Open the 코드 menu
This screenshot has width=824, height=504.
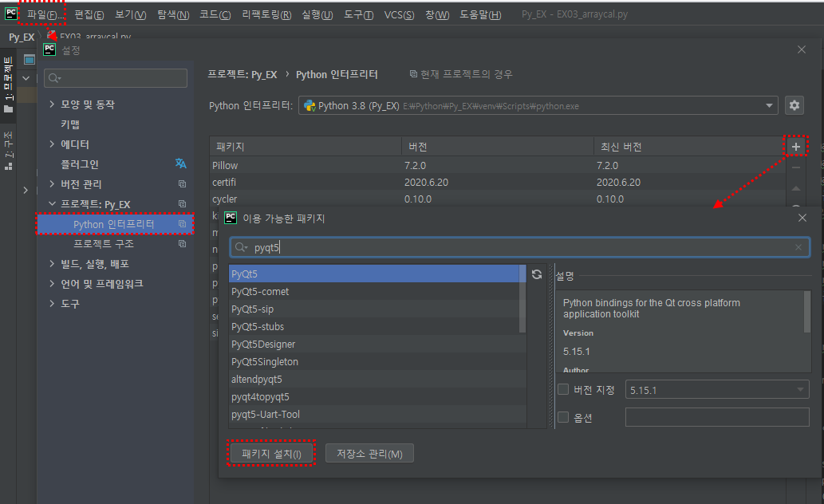click(x=215, y=14)
